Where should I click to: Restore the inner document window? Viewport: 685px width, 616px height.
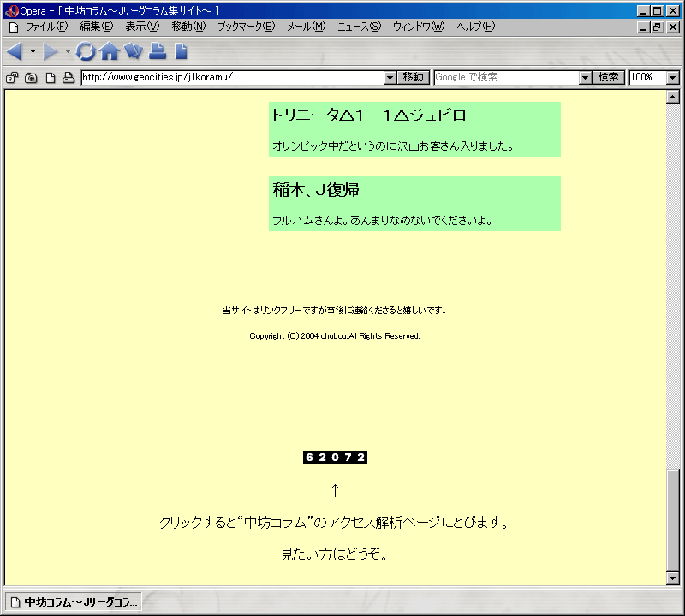[x=657, y=27]
